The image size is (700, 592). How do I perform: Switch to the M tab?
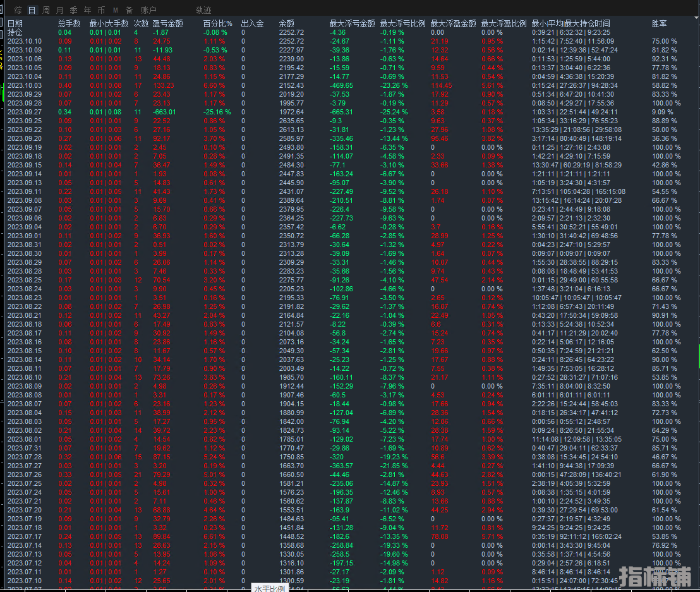tap(115, 10)
